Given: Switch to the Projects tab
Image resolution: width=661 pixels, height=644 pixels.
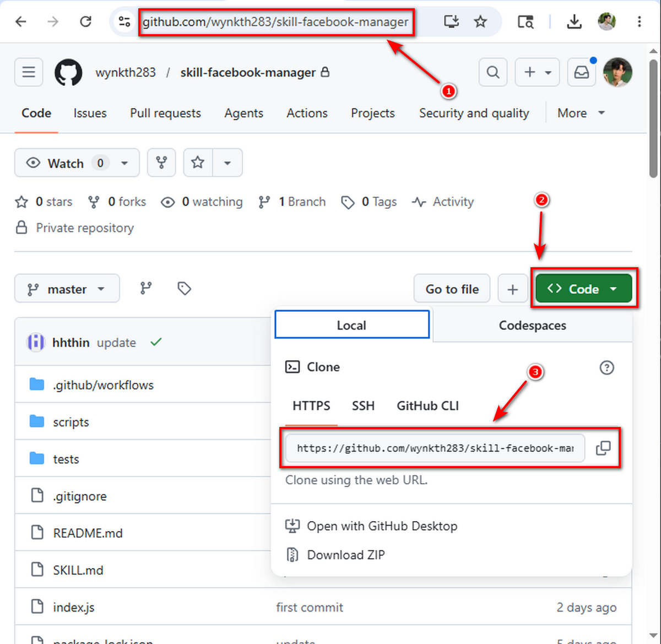Looking at the screenshot, I should [x=373, y=113].
